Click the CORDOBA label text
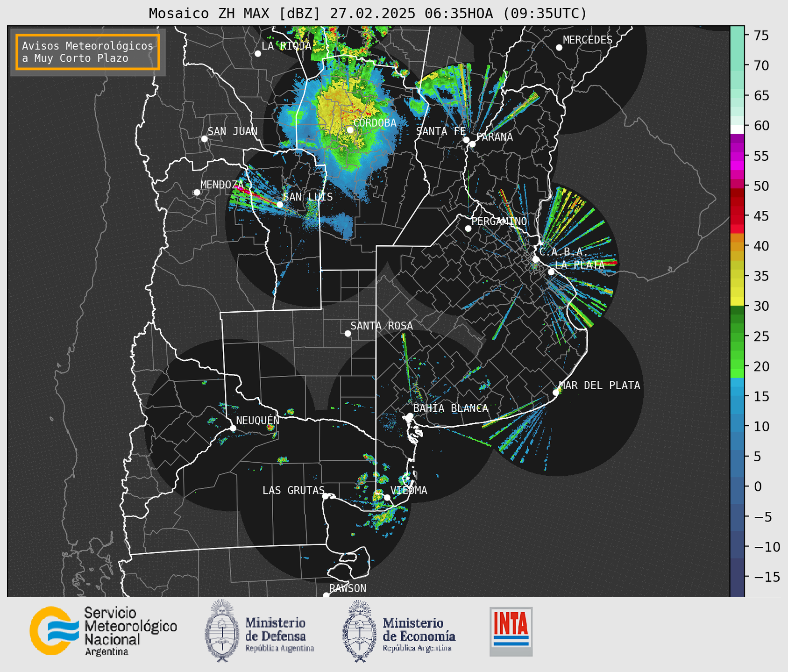This screenshot has width=788, height=672. pos(375,123)
